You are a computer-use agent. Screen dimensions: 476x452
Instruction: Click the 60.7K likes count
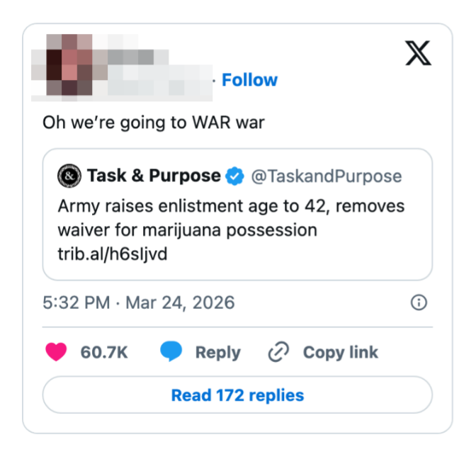(x=104, y=352)
